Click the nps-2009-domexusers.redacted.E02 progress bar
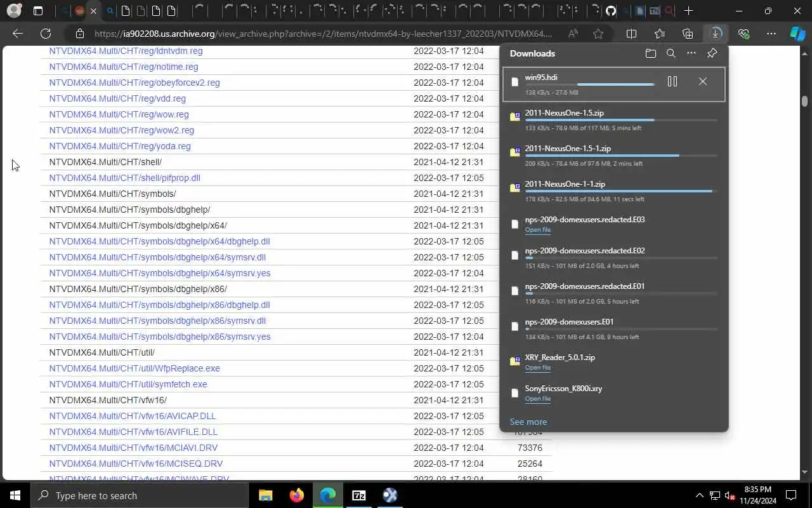This screenshot has height=508, width=812. coord(621,258)
